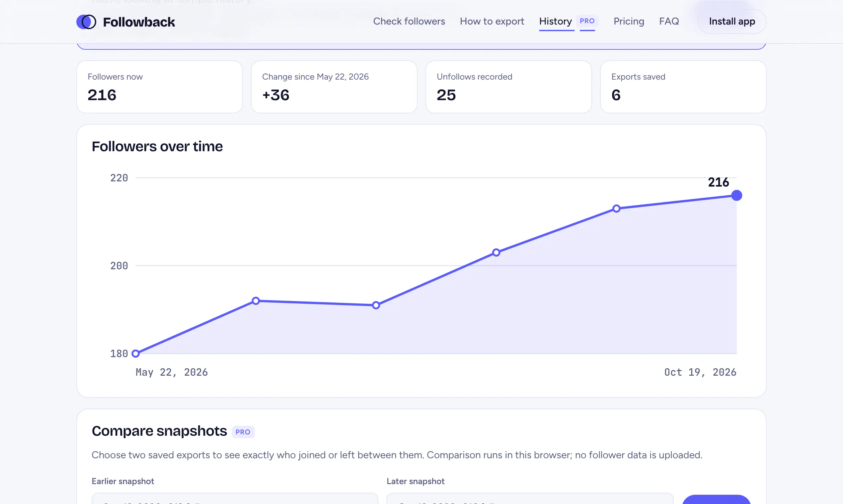Click the Oct 19, 2026 axis label
This screenshot has height=504, width=843.
[x=700, y=372]
